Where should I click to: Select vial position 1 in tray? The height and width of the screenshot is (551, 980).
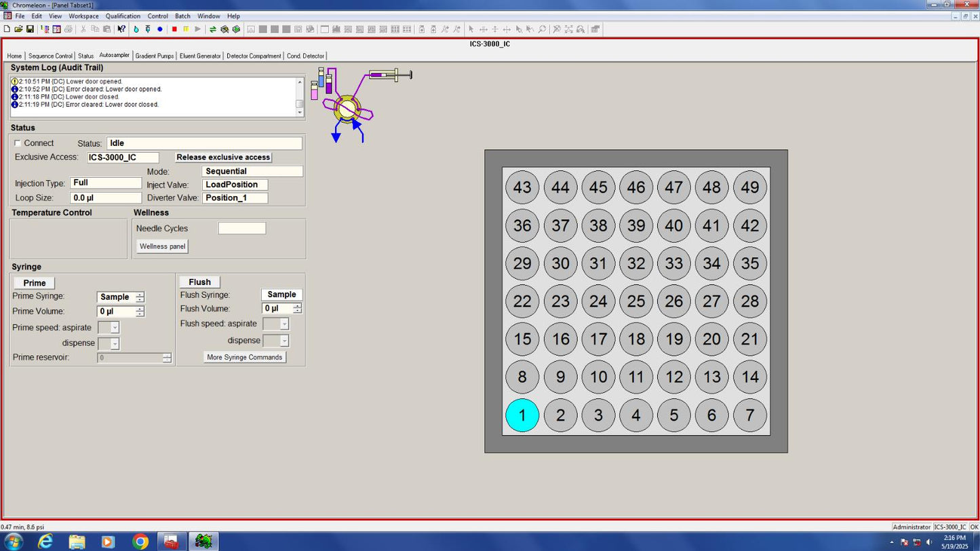click(x=522, y=415)
